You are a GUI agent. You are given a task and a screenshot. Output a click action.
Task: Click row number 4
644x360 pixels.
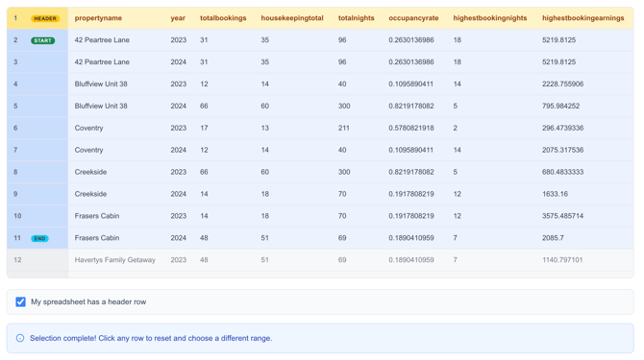coord(15,84)
